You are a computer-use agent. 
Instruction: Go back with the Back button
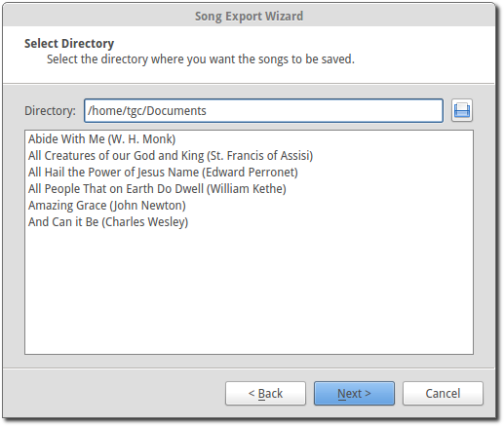click(265, 393)
